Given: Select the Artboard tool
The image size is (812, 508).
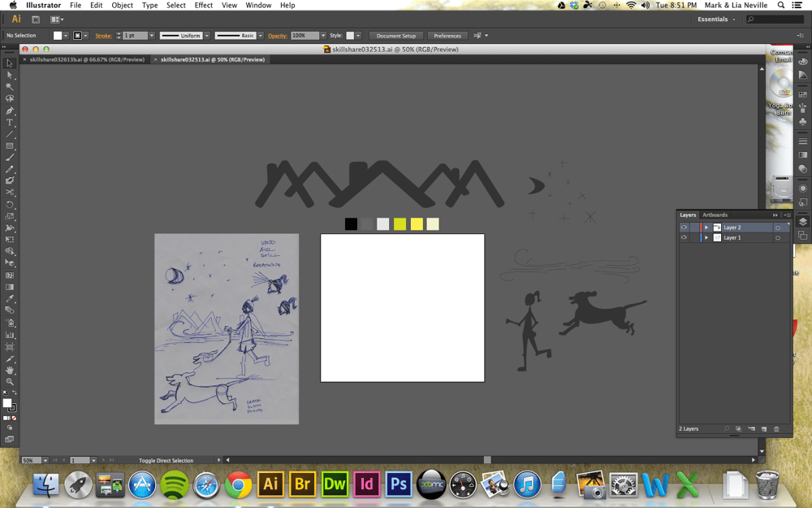Looking at the screenshot, I should (9, 347).
